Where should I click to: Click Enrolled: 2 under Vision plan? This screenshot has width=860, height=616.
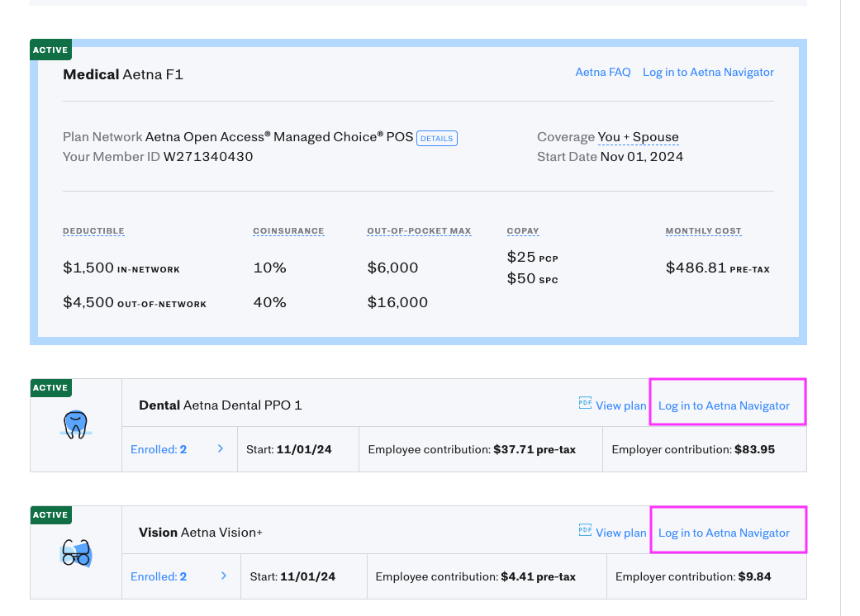coord(159,576)
